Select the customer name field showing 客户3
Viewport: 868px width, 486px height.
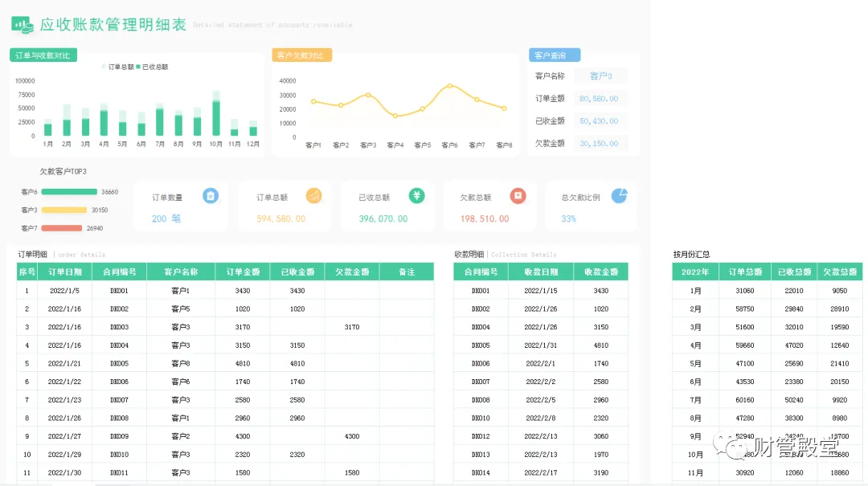(x=600, y=76)
